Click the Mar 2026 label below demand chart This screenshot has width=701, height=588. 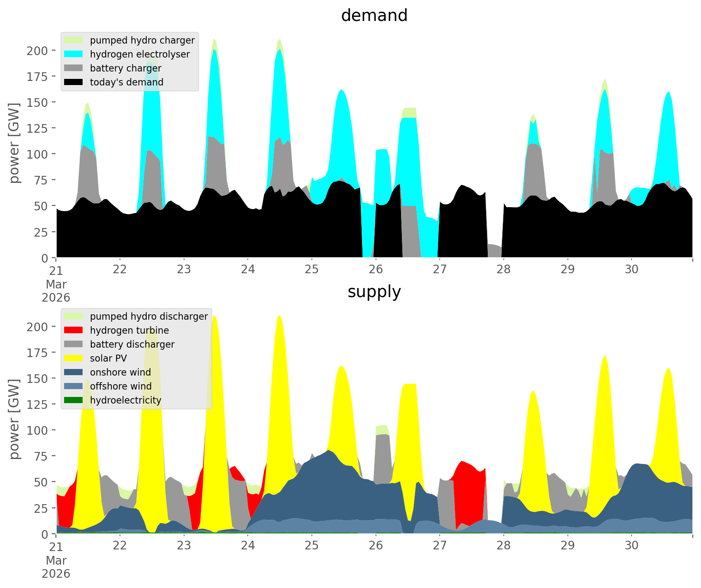pos(56,291)
